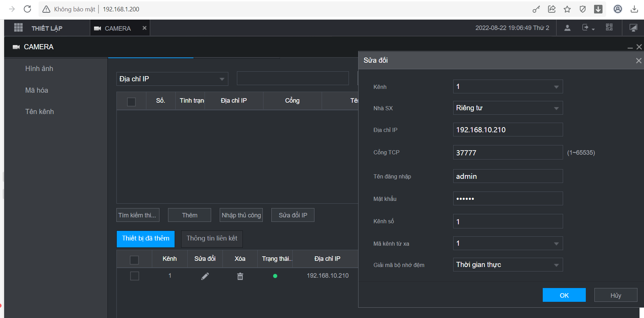Click the Nhập thủ công button
644x318 pixels.
pyautogui.click(x=241, y=215)
